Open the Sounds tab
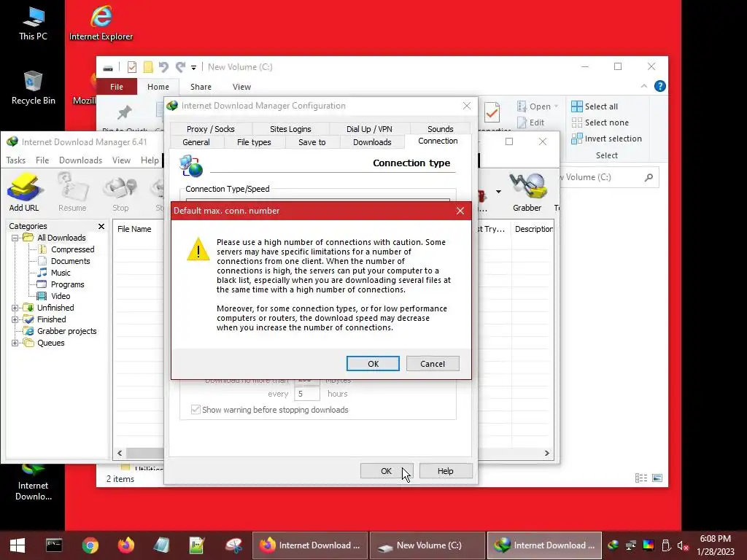Screen dimensions: 747x560 pos(440,129)
